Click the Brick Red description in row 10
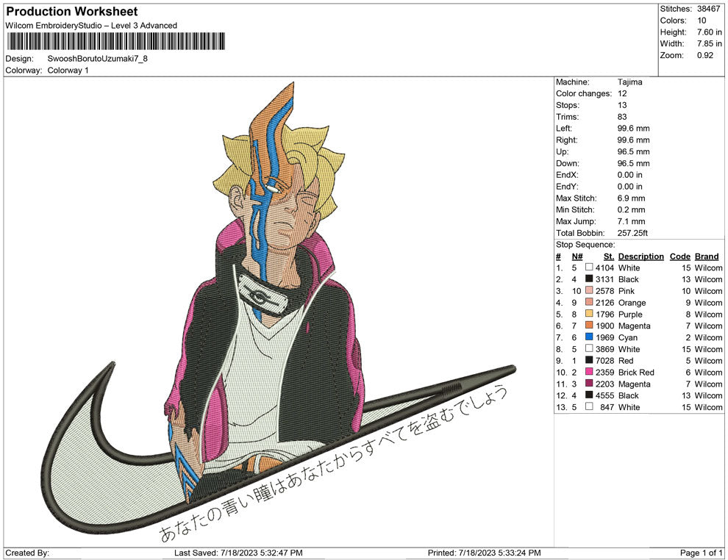Image resolution: width=728 pixels, height=560 pixels. point(636,372)
